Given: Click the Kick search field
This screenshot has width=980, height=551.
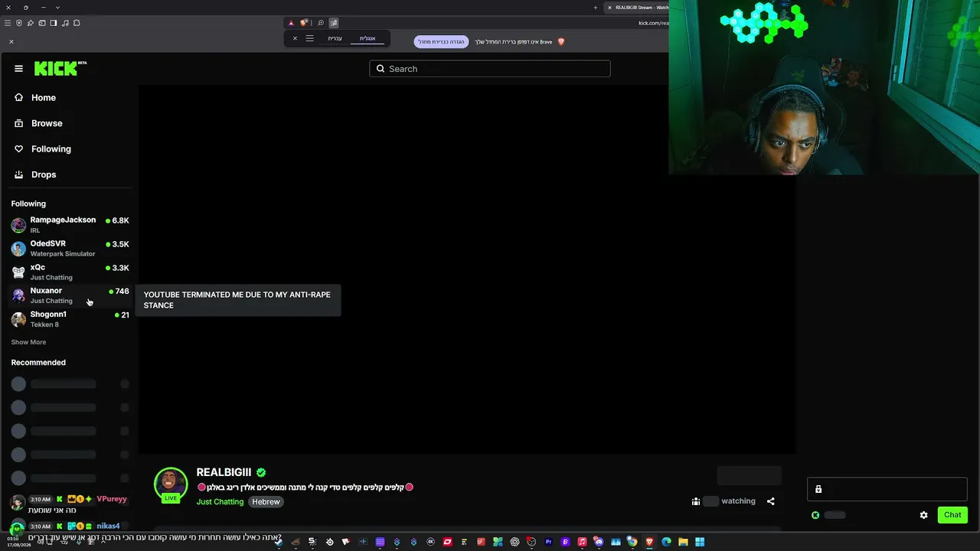Looking at the screenshot, I should (490, 69).
